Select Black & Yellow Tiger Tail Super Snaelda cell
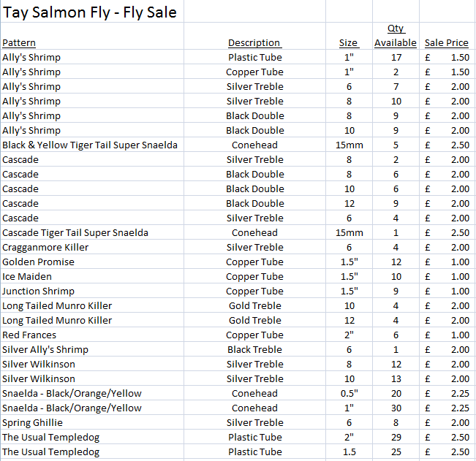This screenshot has width=476, height=461. coord(92,145)
